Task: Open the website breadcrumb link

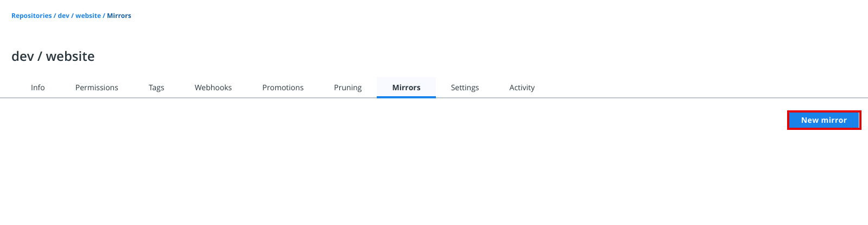Action: pyautogui.click(x=88, y=16)
